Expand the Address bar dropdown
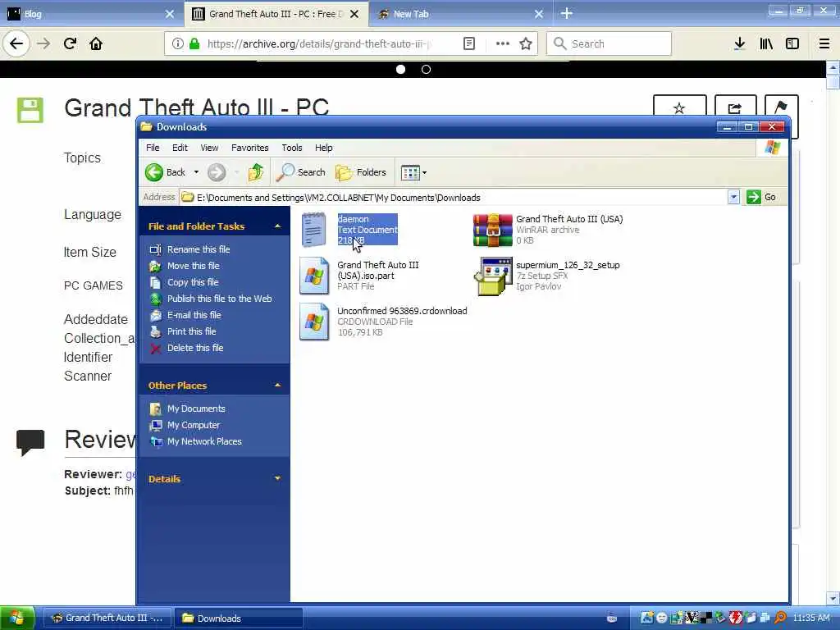Viewport: 840px width, 630px height. pyautogui.click(x=733, y=197)
